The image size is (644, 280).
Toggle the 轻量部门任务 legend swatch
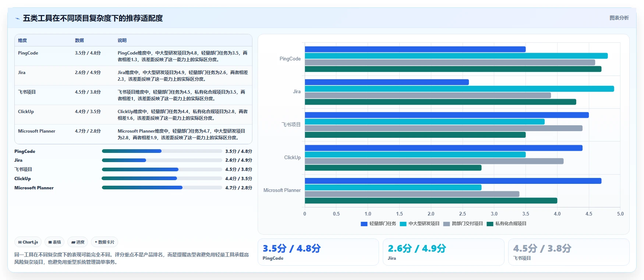click(x=364, y=224)
